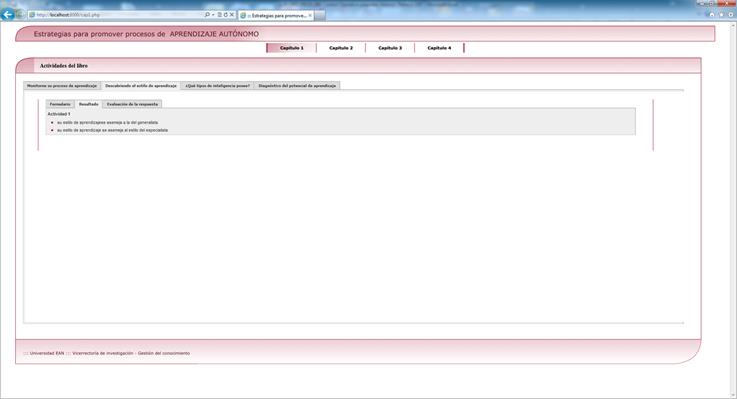
Task: Open Diagnóstico del potencial de aprendizaje tab
Action: [297, 86]
